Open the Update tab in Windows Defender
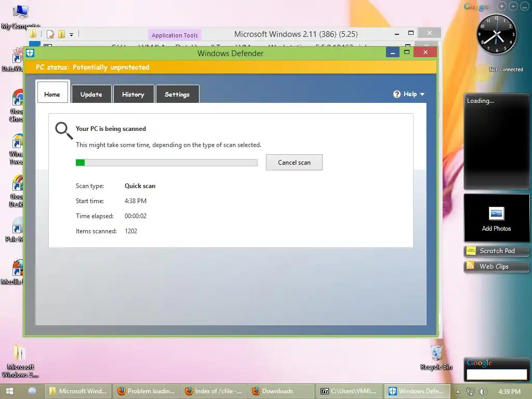Viewport: 532px width, 399px height. click(91, 94)
